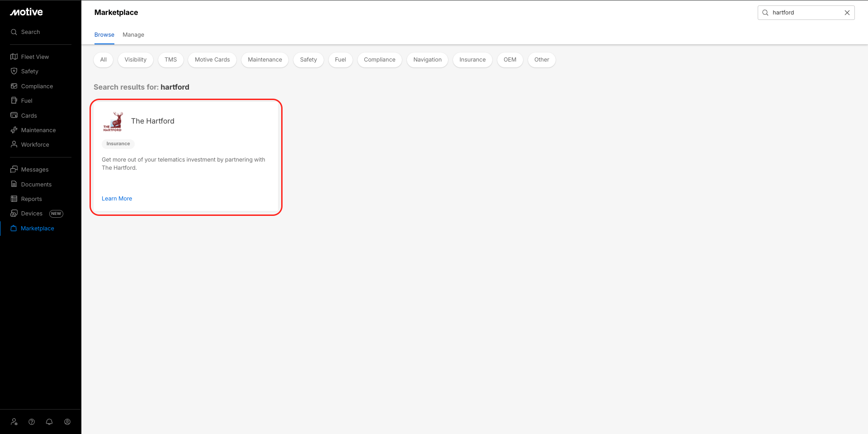Screen dimensions: 868x434
Task: Filter by Motive Cards category
Action: click(212, 60)
